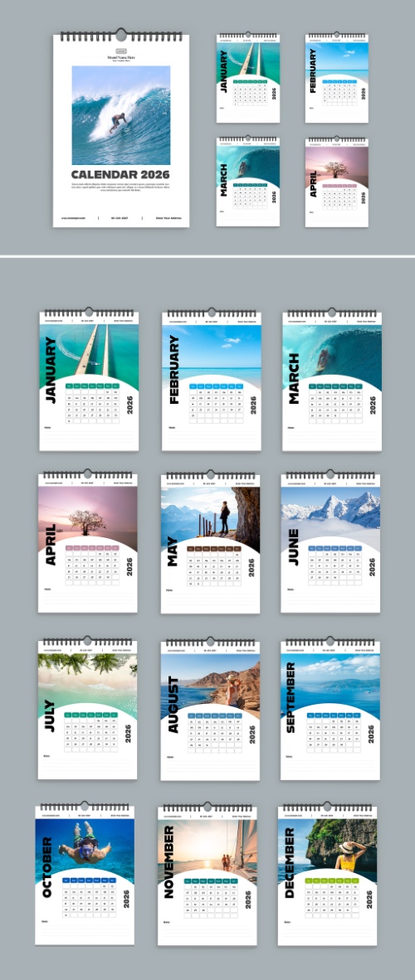The height and width of the screenshot is (980, 415).
Task: Click the logo badge above Brand Name Here
Action: [121, 51]
